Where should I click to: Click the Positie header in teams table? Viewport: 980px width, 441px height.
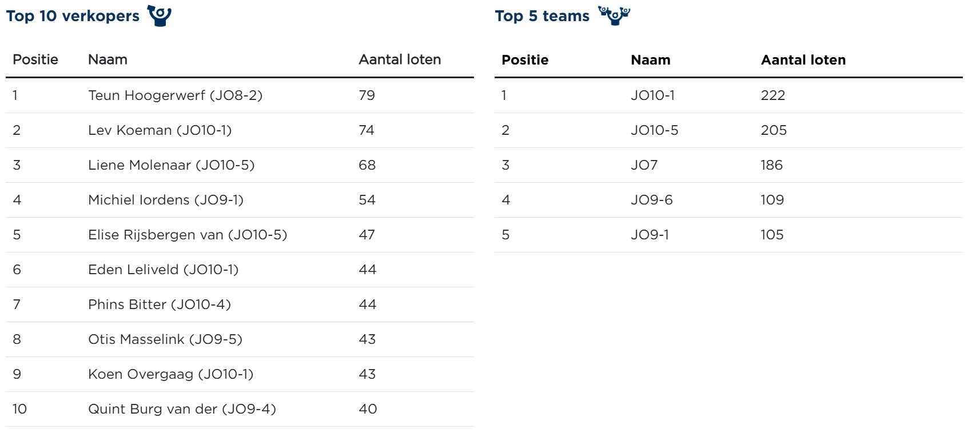coord(524,60)
